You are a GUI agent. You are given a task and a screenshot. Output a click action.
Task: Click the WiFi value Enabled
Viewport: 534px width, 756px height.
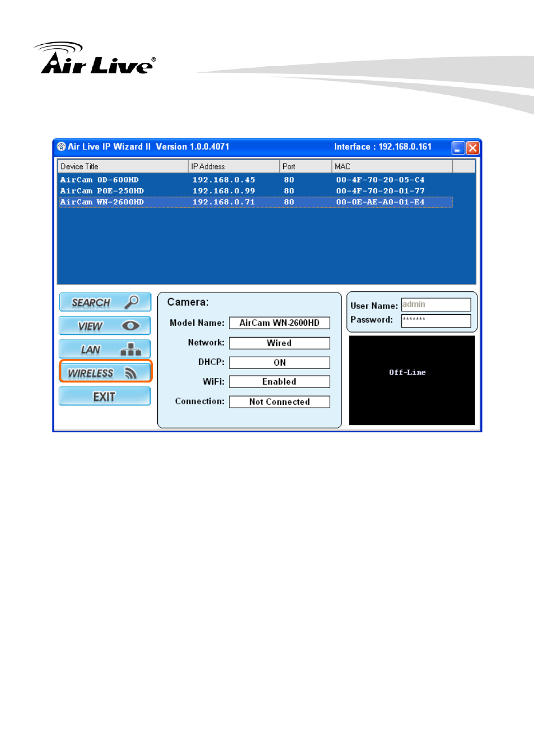click(x=279, y=382)
